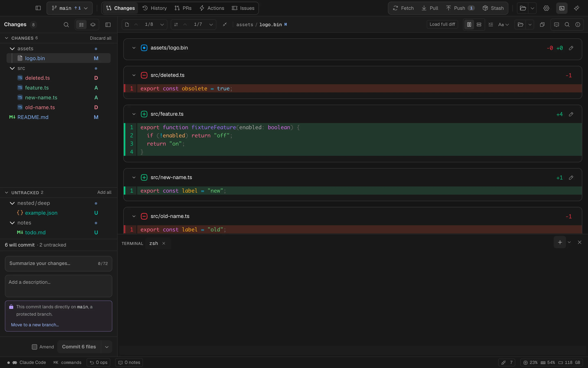Collapse the nested/deep folder
Image resolution: width=588 pixels, height=368 pixels.
tap(12, 203)
